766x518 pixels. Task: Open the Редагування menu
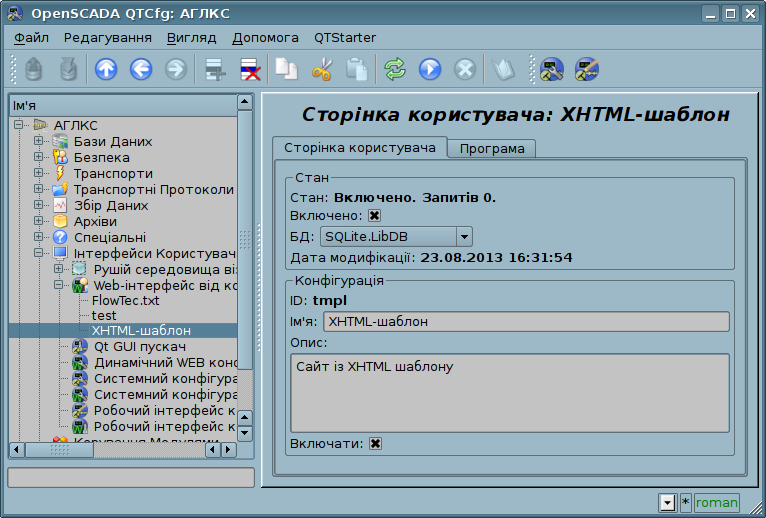tap(107, 38)
